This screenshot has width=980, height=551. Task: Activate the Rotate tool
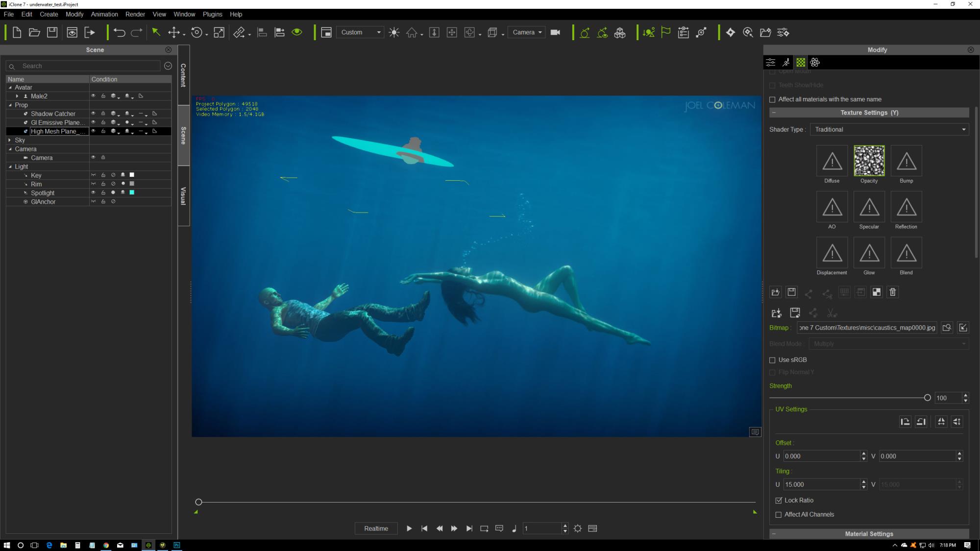196,32
